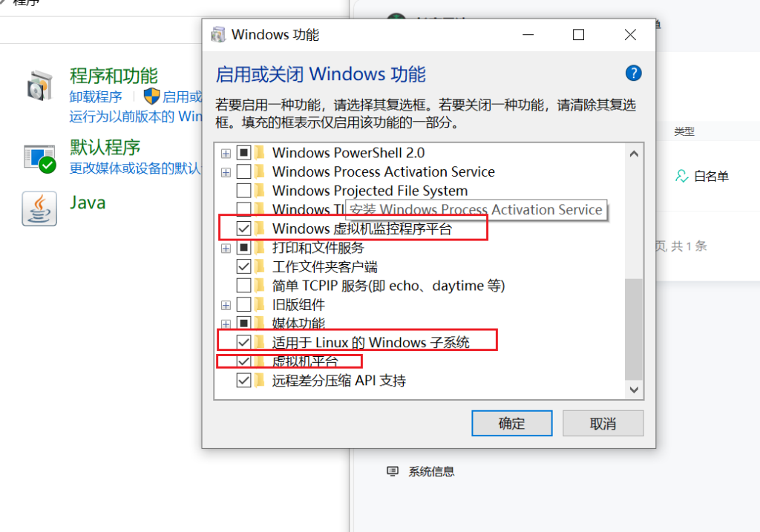The height and width of the screenshot is (532, 760).
Task: Expand Windows PowerShell 2.0 tree node
Action: pyautogui.click(x=226, y=154)
